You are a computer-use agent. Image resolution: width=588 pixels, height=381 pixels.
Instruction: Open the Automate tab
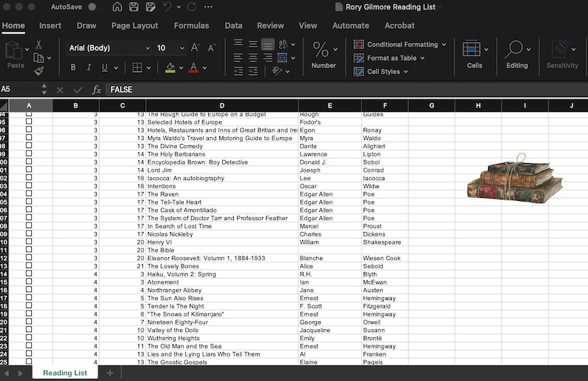(x=350, y=25)
